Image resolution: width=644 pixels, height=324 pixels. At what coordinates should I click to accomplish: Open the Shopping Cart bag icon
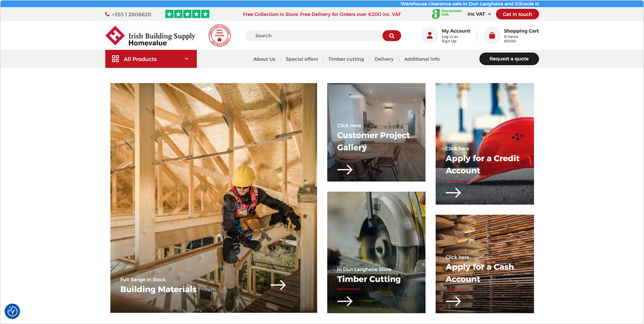pyautogui.click(x=491, y=35)
